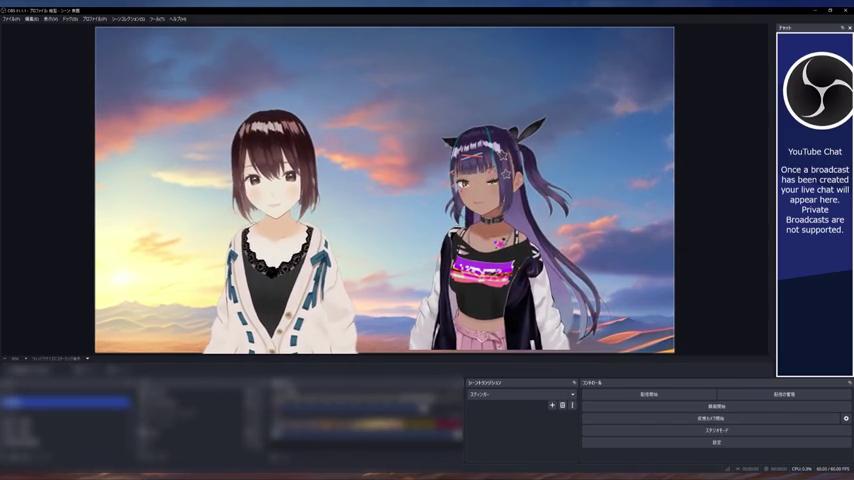This screenshot has width=854, height=480.
Task: Click the OBS logo in the chat dock
Action: 818,90
